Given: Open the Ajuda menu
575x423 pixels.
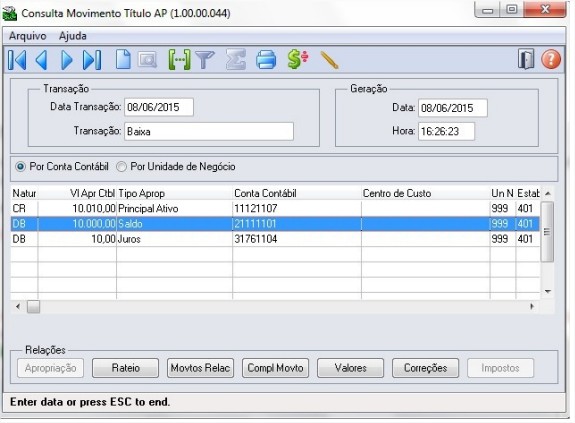Looking at the screenshot, I should 73,36.
